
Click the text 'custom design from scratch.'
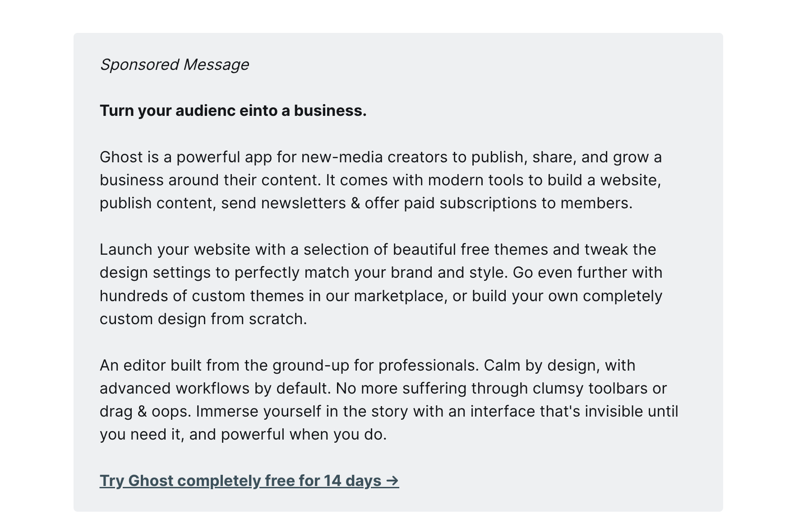tap(203, 319)
